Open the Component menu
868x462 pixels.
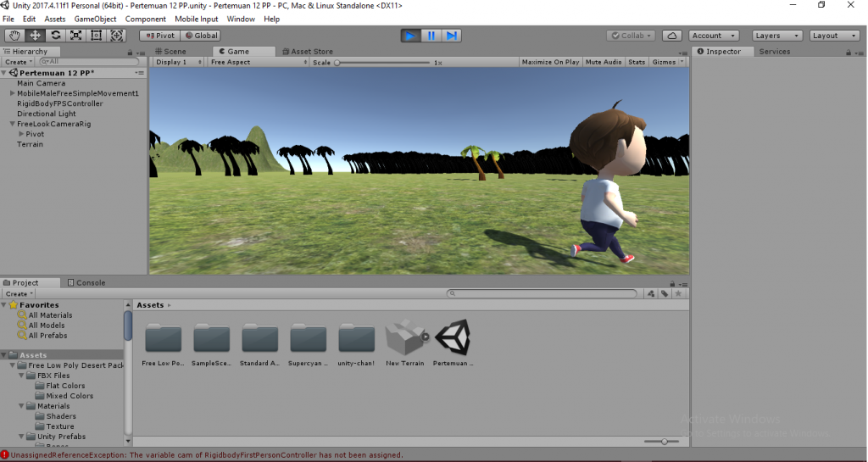point(146,19)
